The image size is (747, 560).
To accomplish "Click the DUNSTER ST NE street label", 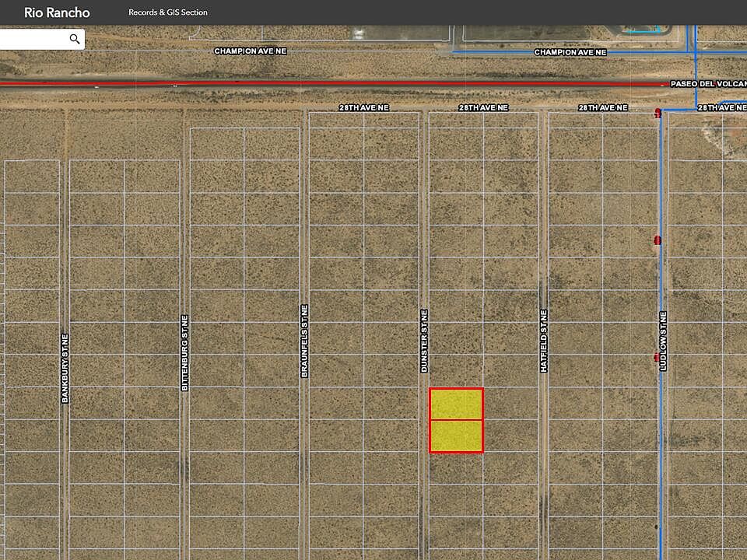I will point(424,341).
